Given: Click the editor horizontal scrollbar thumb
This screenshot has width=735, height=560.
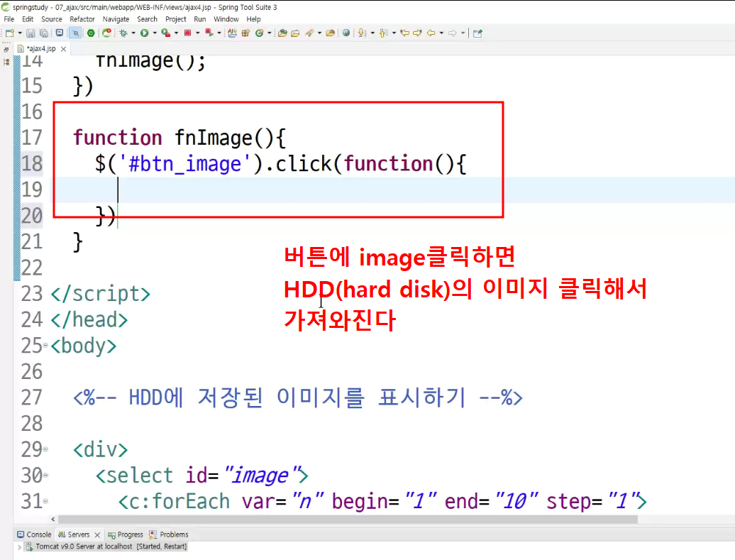Looking at the screenshot, I should [348, 520].
